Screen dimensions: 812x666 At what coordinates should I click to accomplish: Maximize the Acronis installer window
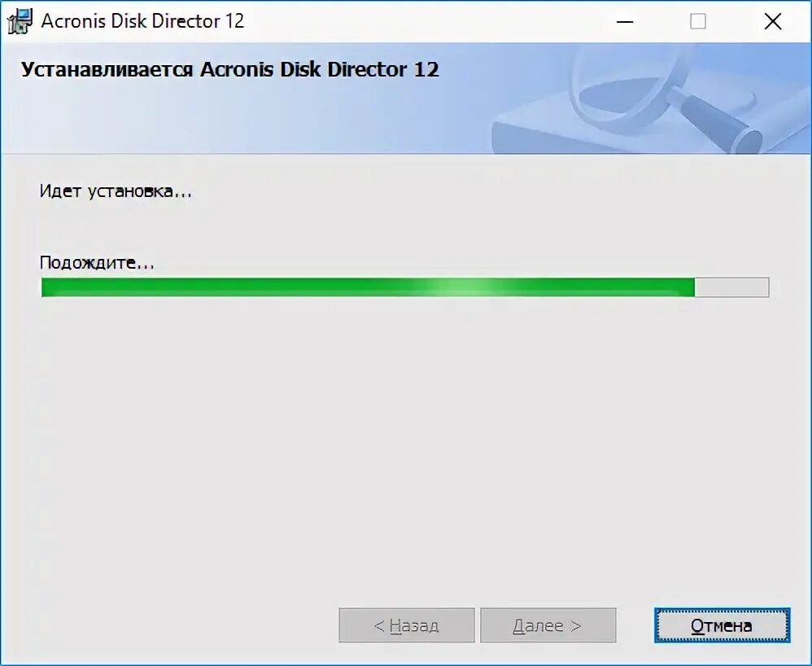coord(698,21)
